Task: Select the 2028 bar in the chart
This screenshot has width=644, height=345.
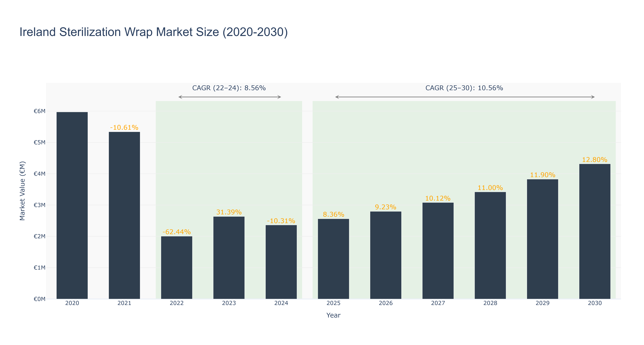Action: tap(490, 245)
